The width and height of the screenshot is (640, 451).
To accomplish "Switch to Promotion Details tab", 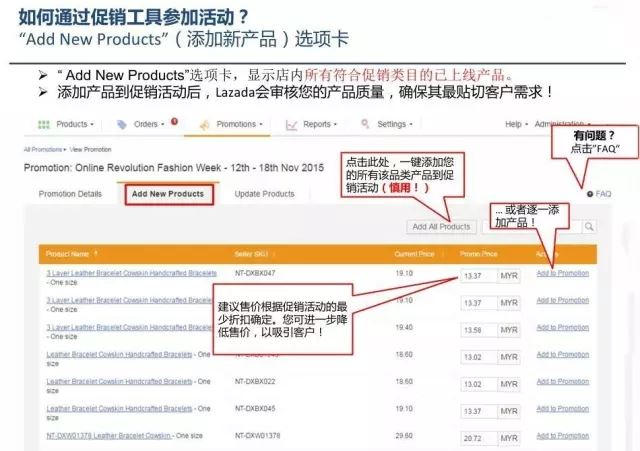I will pyautogui.click(x=70, y=194).
